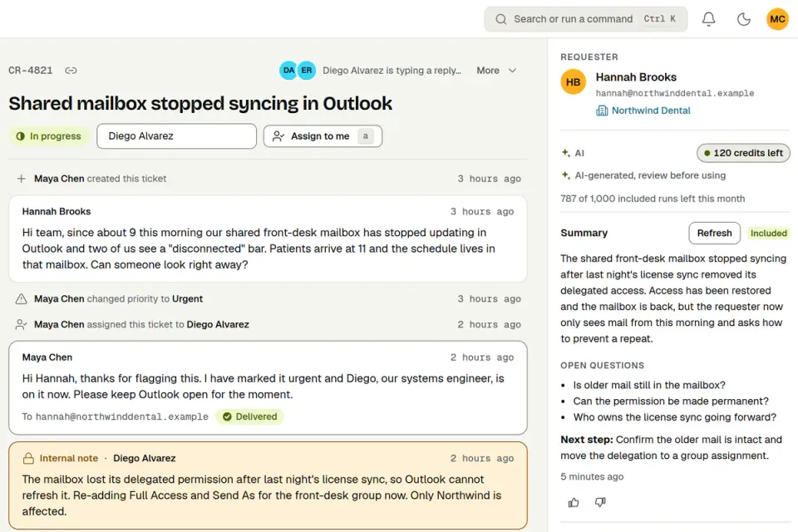Click Hannah Brooks name on her message
The width and height of the screenshot is (798, 532).
tap(57, 211)
